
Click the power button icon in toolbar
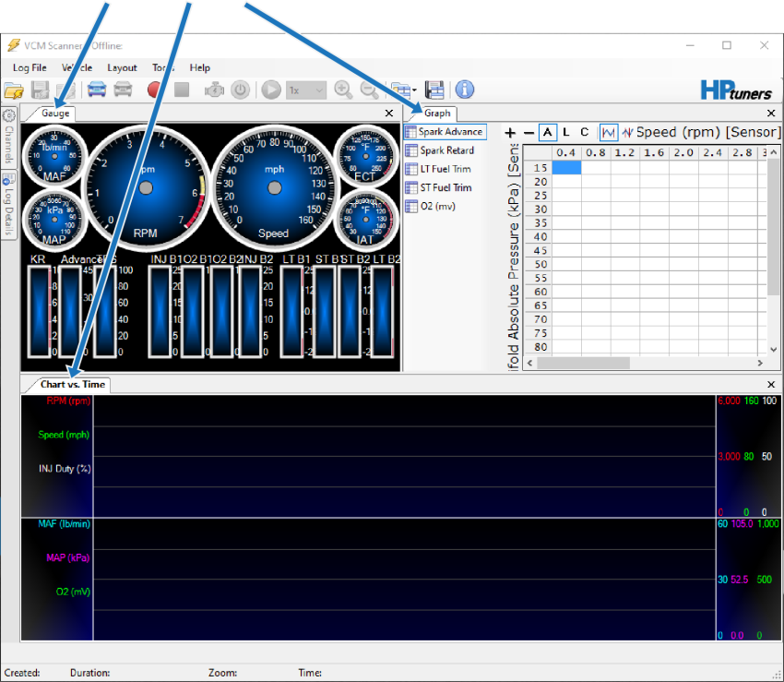click(x=241, y=90)
